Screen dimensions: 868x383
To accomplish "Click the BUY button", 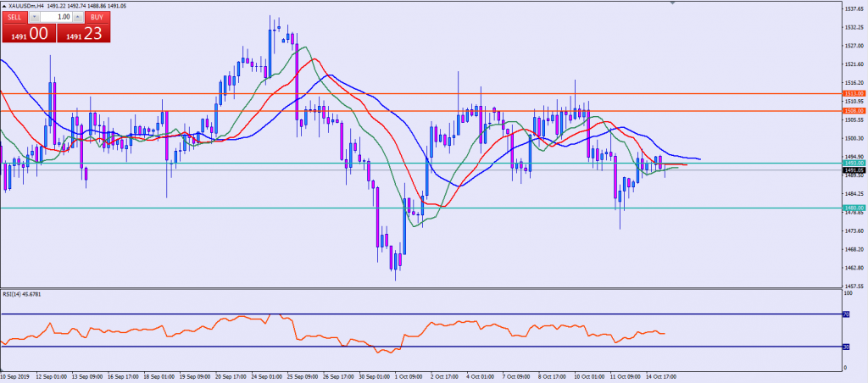I will click(x=97, y=17).
